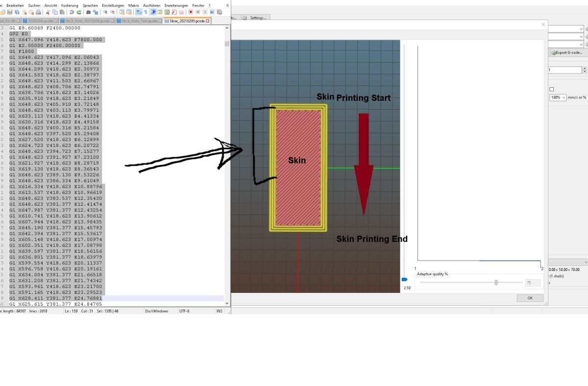Click the Dos\Windows line ending status field
The image size is (588, 386).
click(156, 311)
